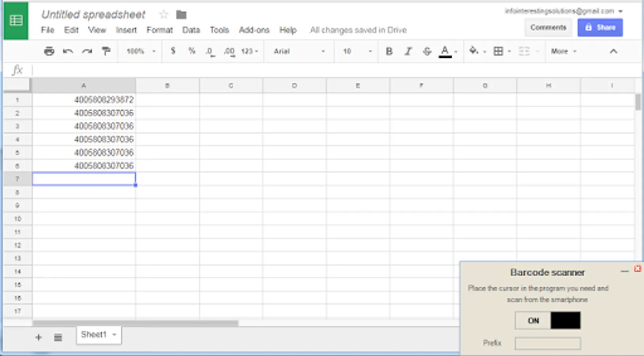Select the Sheet1 tab
The image size is (644, 356).
pos(94,335)
